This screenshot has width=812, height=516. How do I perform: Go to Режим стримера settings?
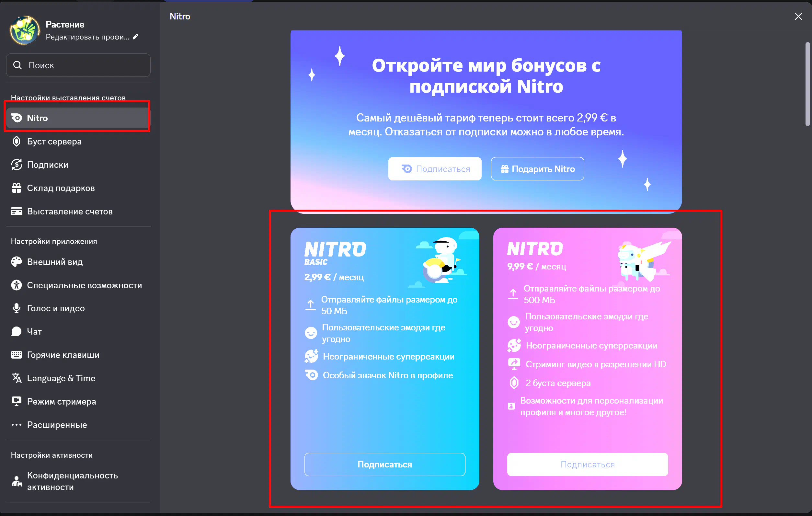click(61, 401)
